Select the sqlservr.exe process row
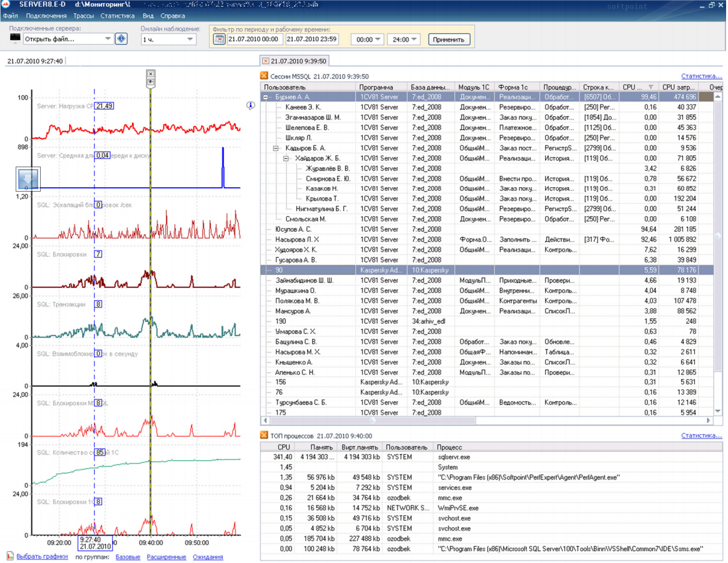Screen dimensions: 728x563 491,457
